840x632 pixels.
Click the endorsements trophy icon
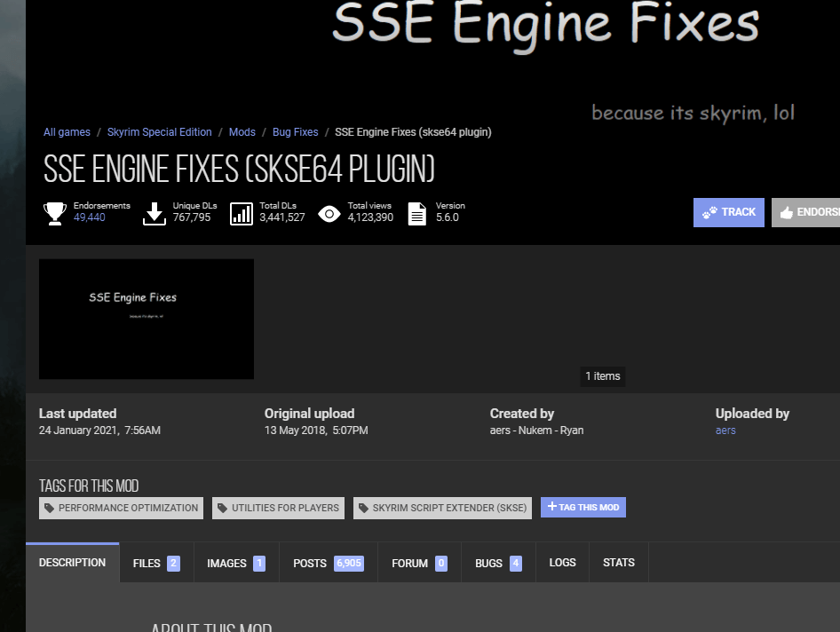(x=55, y=213)
